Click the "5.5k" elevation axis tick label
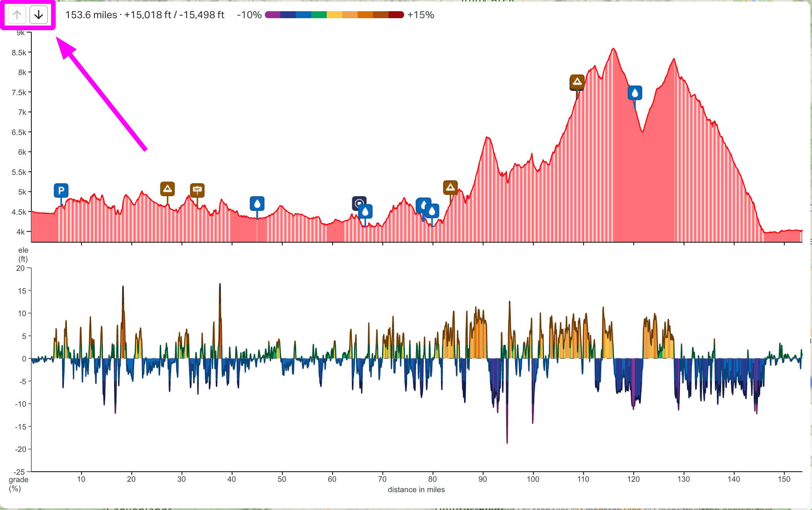This screenshot has height=510, width=812. click(19, 172)
